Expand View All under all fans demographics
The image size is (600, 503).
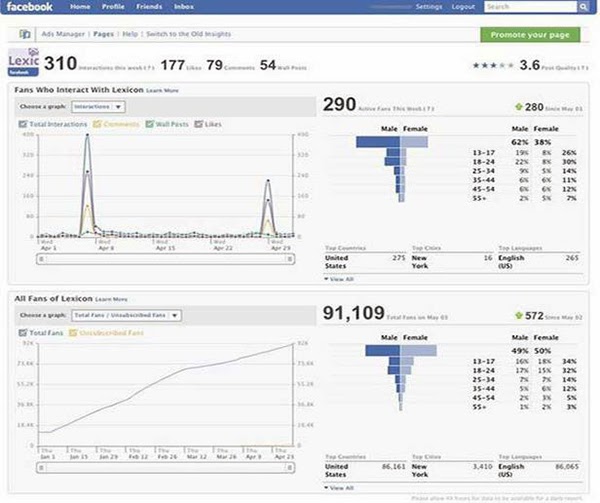point(339,488)
